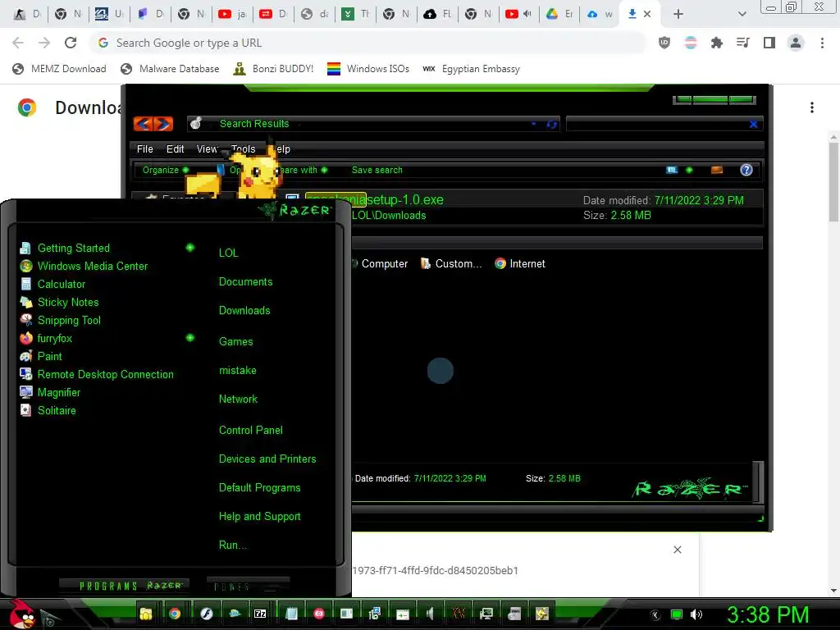Open Chrome's three-dot main menu

click(822, 43)
